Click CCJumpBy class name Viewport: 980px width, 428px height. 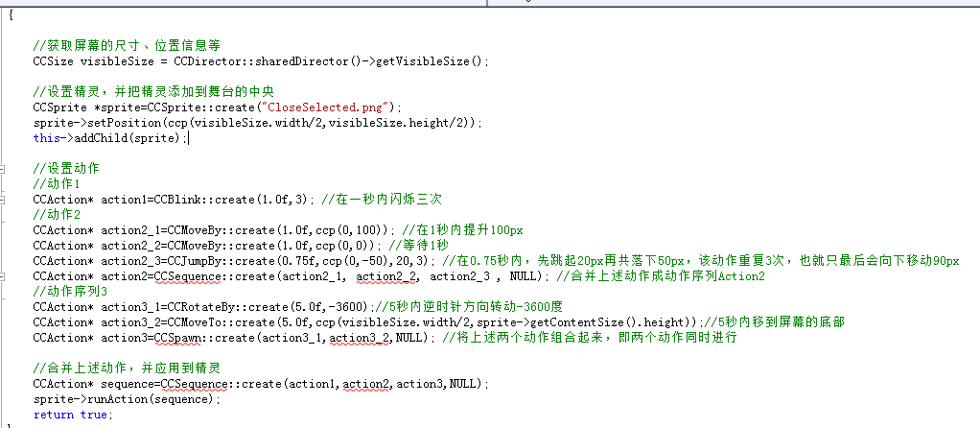(197, 261)
